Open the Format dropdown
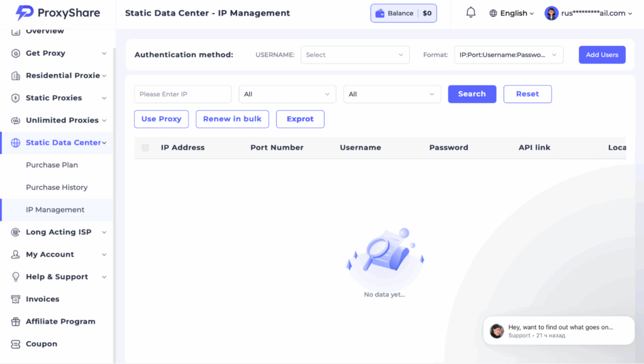This screenshot has height=364, width=644. coord(508,55)
